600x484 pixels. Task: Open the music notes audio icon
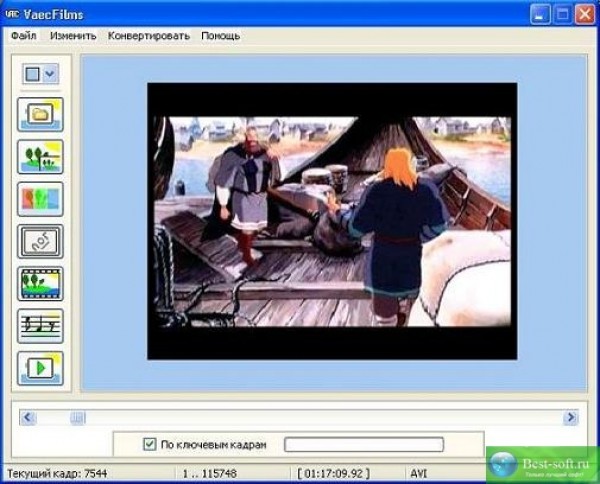[40, 326]
